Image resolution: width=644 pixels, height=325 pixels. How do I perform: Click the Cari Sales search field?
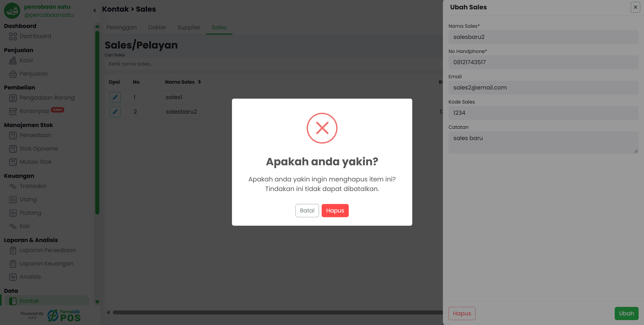(x=274, y=64)
